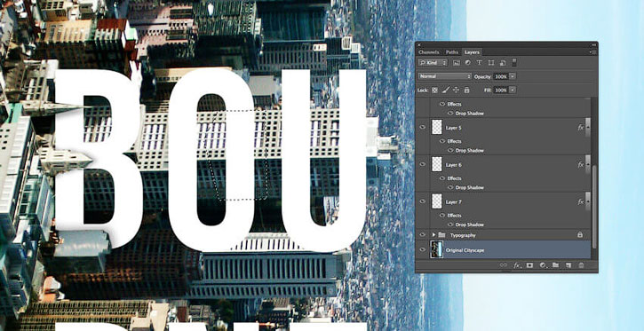
Task: Filter layers by pixel layers icon
Action: click(x=457, y=63)
